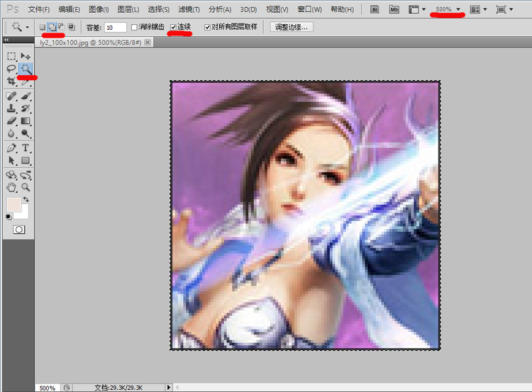Launch Adobe Bridge with Br icon
532x392 pixels.
point(375,9)
